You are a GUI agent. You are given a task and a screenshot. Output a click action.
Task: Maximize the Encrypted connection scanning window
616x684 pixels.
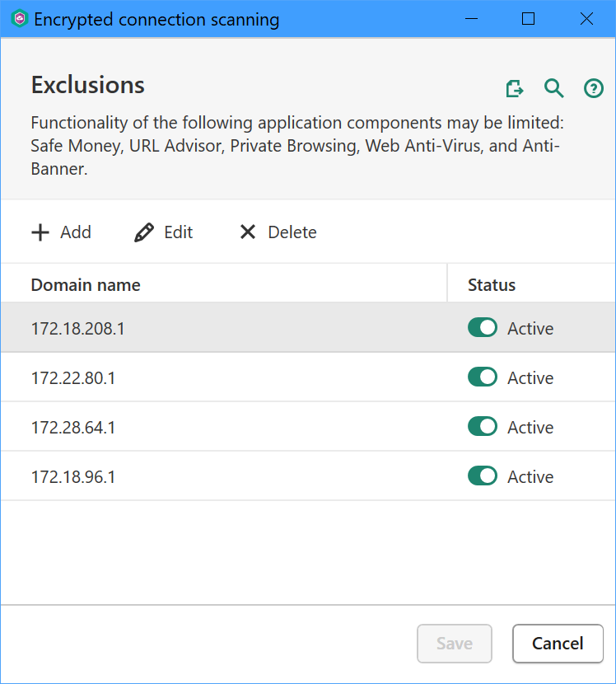coord(529,19)
